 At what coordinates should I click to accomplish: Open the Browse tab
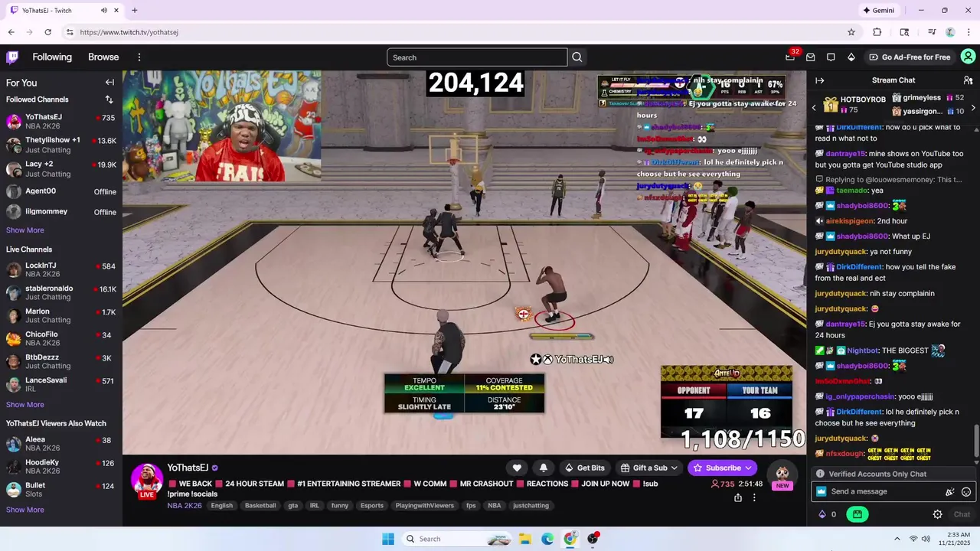(103, 57)
